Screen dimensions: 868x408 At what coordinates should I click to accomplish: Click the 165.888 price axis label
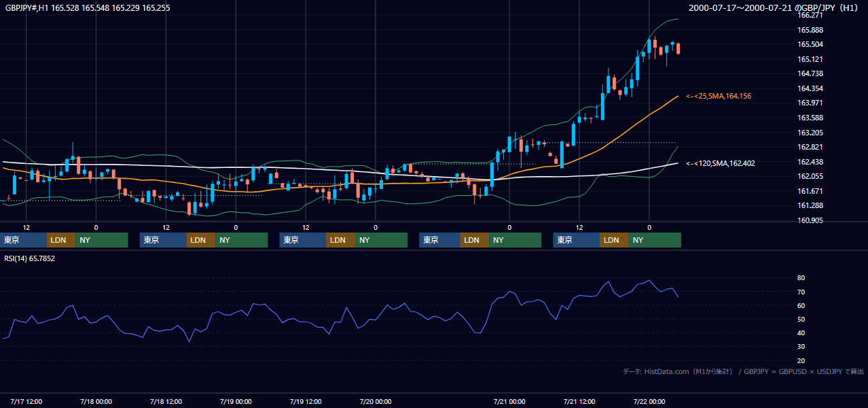810,30
